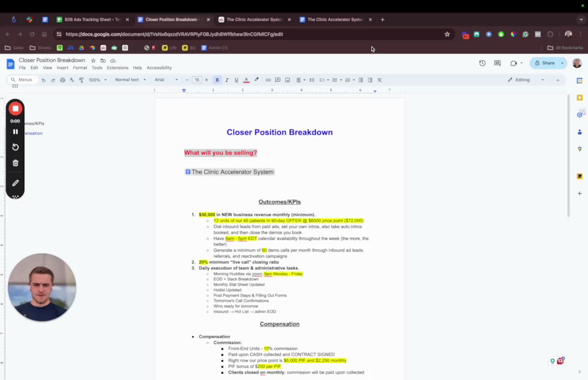
Task: Click the browser address bar URL
Action: (174, 34)
